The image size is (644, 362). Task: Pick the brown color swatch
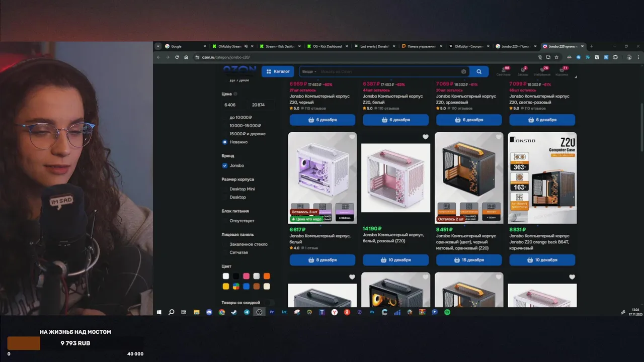point(257,286)
